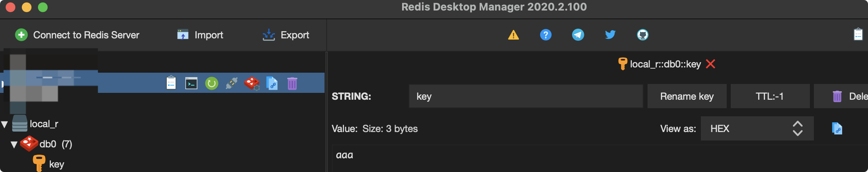Collapse the db0 database node
Viewport: 868px width, 172px height.
tap(14, 145)
